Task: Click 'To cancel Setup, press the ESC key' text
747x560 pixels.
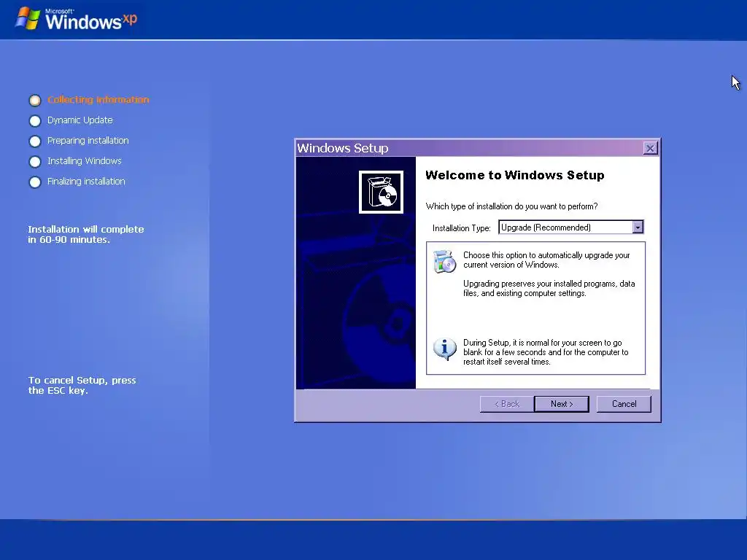Action: click(82, 385)
